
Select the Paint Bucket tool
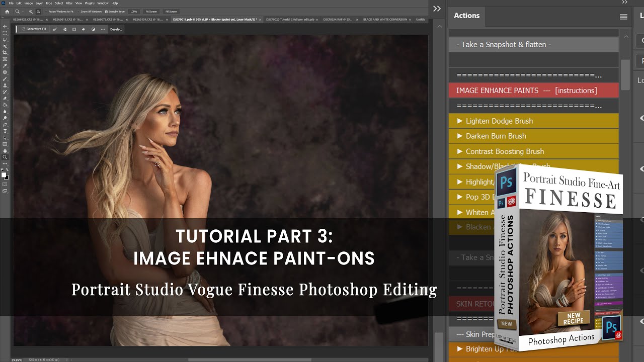5,104
